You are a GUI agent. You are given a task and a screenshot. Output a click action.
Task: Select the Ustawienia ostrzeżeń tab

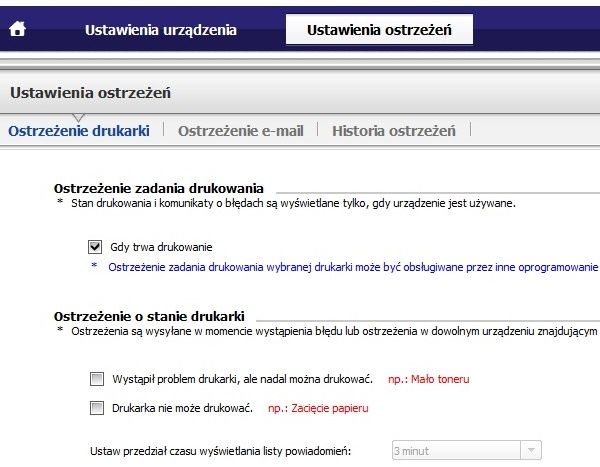[379, 29]
